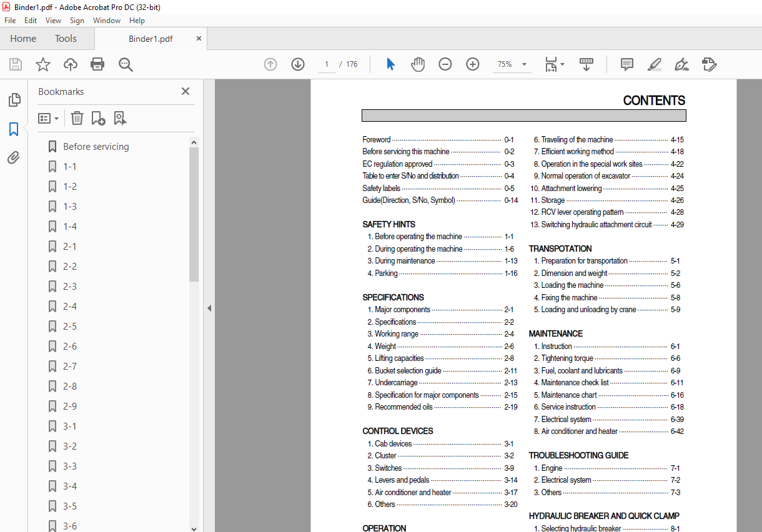Image resolution: width=762 pixels, height=532 pixels.
Task: Star this file with the bookmark star icon
Action: coord(43,64)
